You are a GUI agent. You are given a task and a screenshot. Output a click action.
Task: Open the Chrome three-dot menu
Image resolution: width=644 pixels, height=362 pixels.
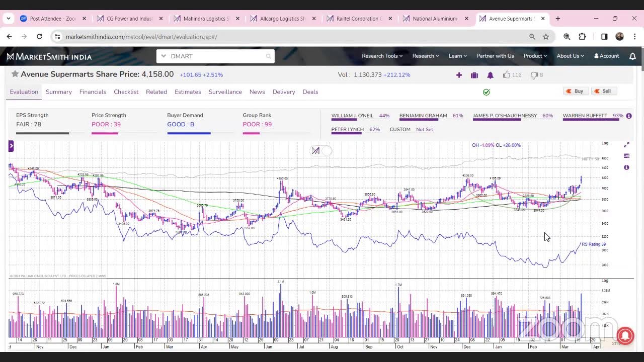634,37
